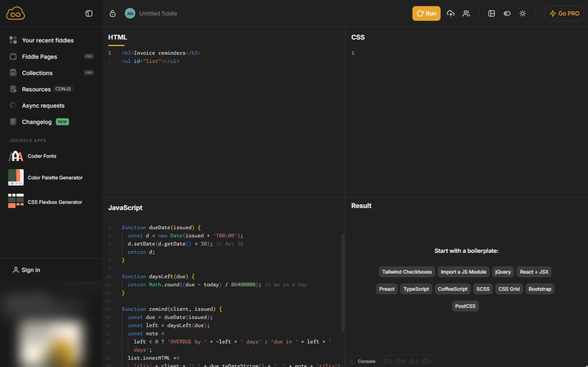Click the Collections archive icon
The height and width of the screenshot is (367, 588).
tap(13, 73)
